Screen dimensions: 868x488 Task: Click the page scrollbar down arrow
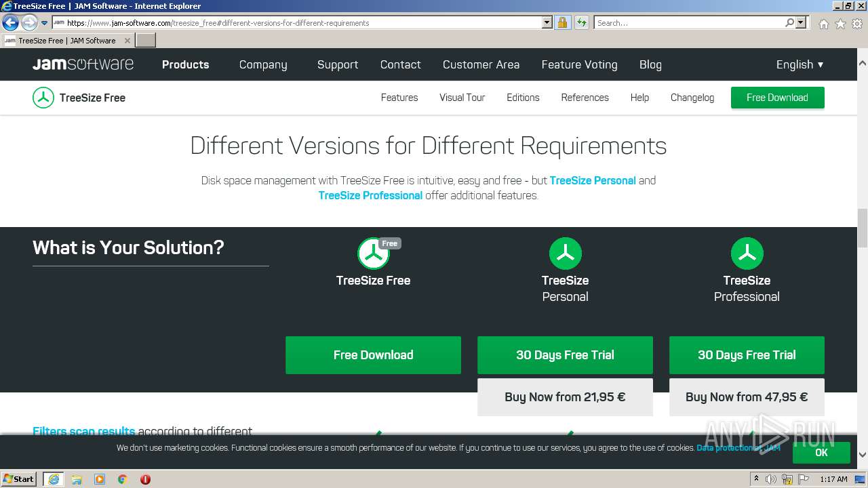(863, 455)
